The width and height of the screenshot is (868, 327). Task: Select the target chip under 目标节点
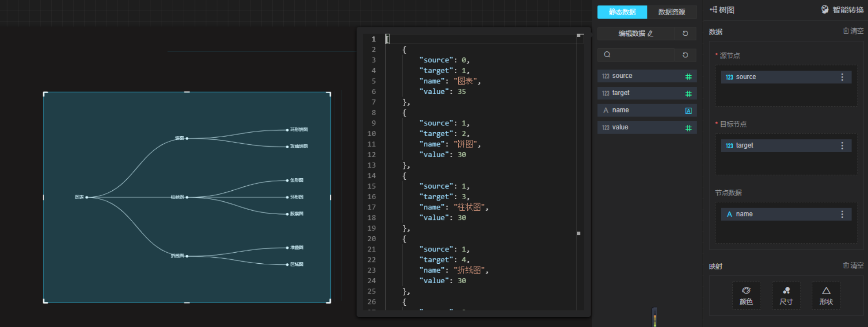[786, 146]
